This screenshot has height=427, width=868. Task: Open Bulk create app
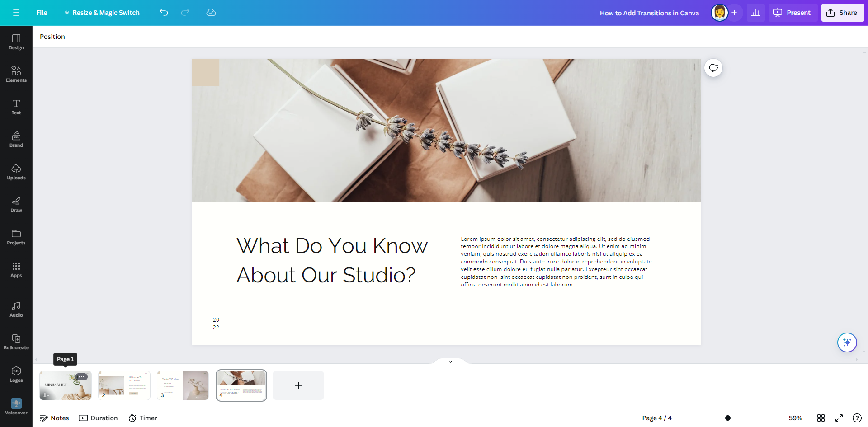click(16, 342)
